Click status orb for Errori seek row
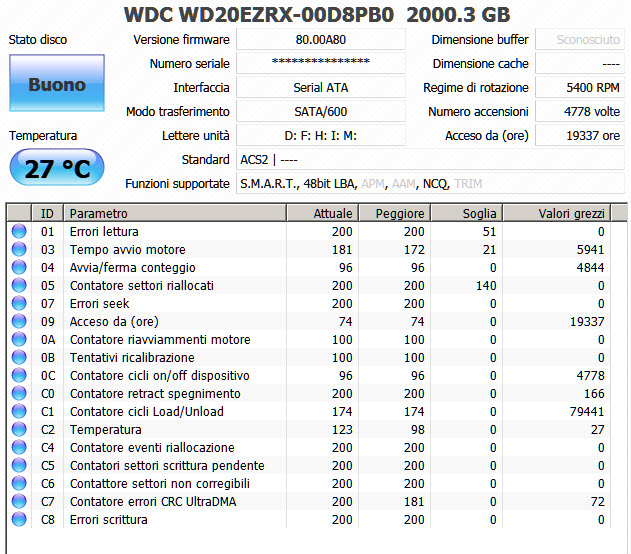This screenshot has width=631, height=554. point(19,303)
